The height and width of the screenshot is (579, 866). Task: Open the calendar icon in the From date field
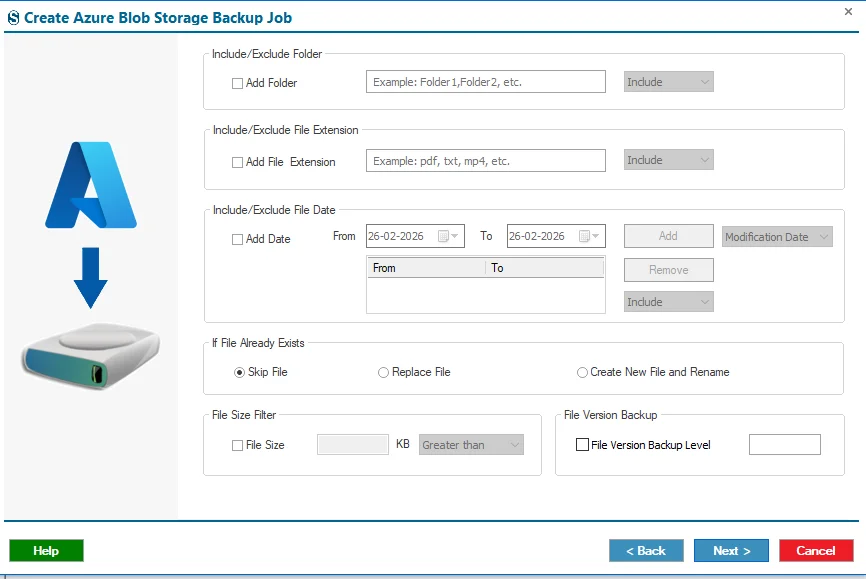pos(443,236)
